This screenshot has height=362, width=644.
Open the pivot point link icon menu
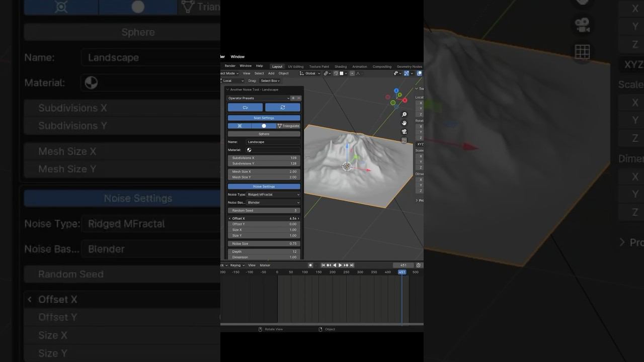pyautogui.click(x=327, y=73)
